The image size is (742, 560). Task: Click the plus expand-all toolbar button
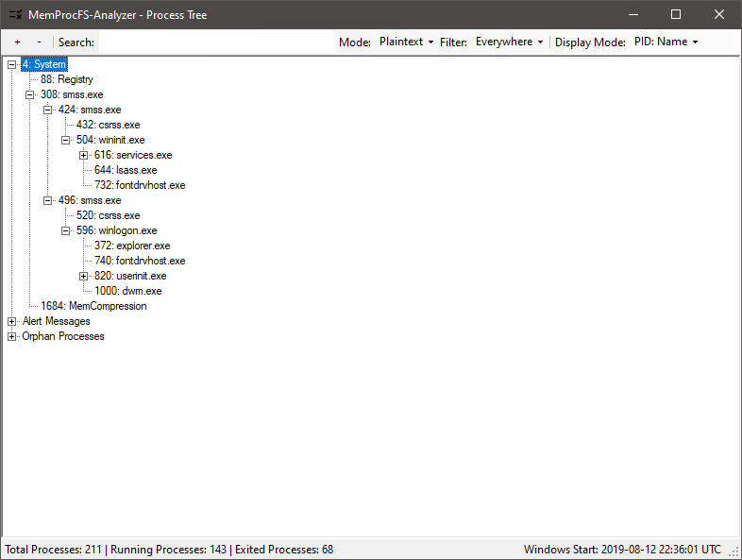(x=17, y=42)
